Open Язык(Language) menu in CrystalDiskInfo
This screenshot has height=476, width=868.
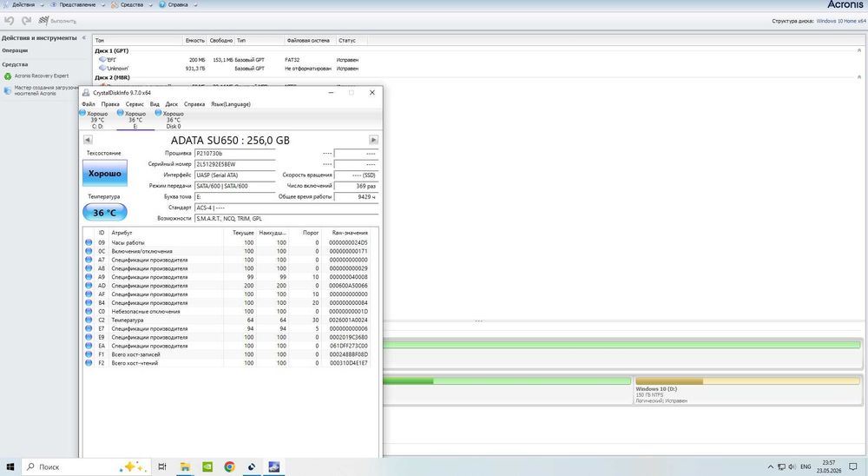click(230, 104)
